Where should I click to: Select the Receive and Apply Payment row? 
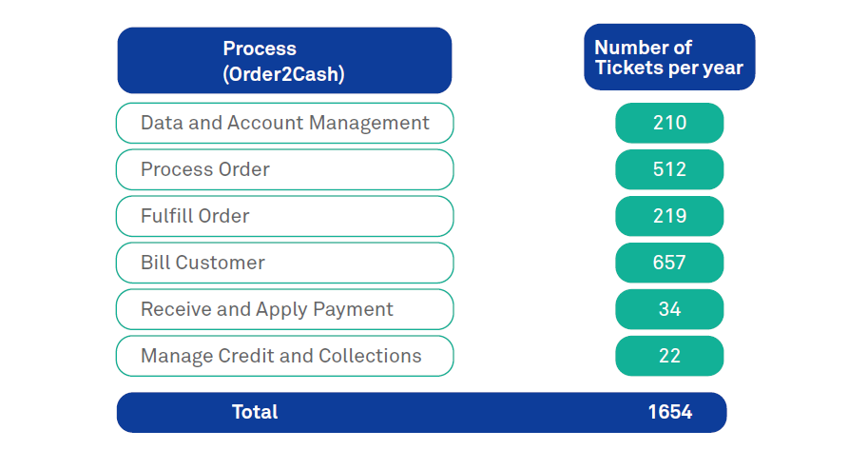(284, 309)
